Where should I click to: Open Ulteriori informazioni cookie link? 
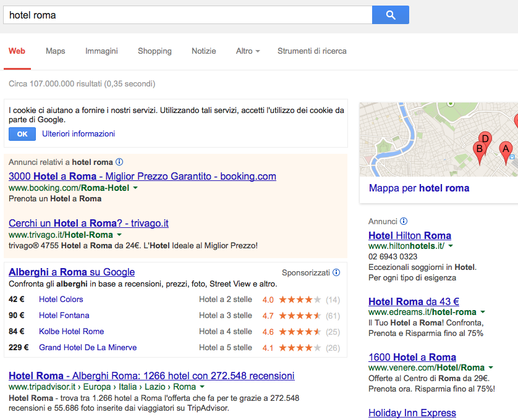pos(79,134)
